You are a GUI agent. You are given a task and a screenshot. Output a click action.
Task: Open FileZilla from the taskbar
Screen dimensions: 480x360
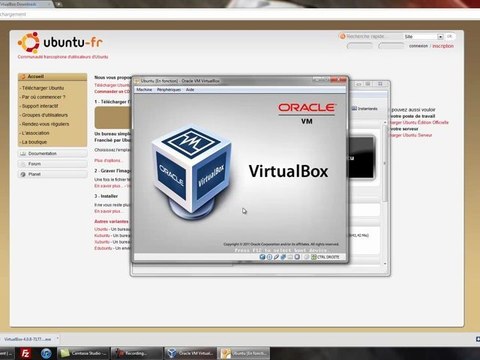[x=25, y=353]
